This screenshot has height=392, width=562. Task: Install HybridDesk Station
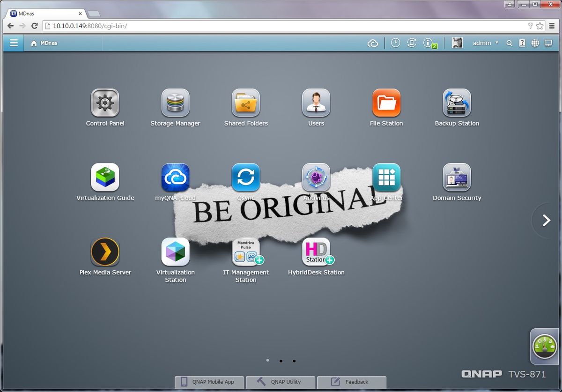coord(316,252)
